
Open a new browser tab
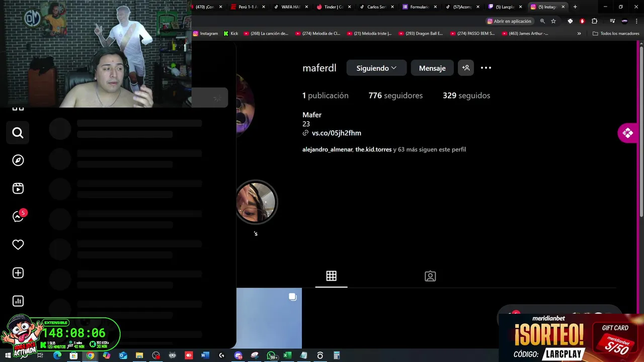coord(575,7)
